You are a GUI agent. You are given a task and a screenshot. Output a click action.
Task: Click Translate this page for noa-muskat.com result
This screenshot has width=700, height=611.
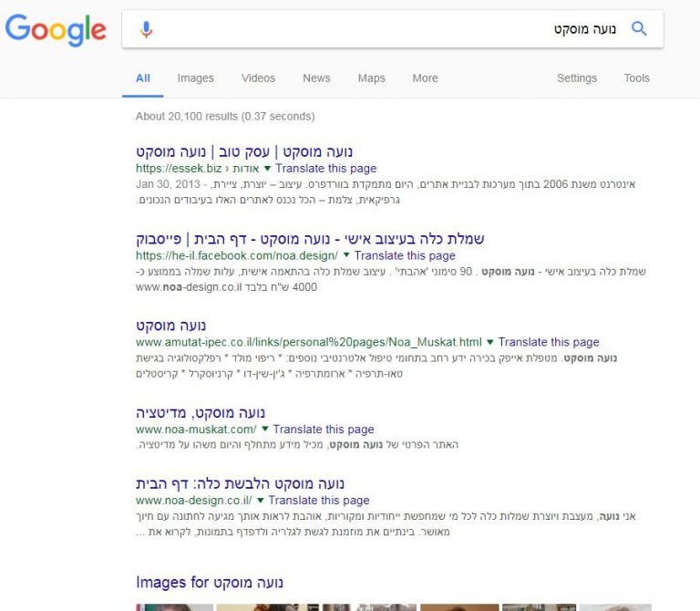click(323, 430)
